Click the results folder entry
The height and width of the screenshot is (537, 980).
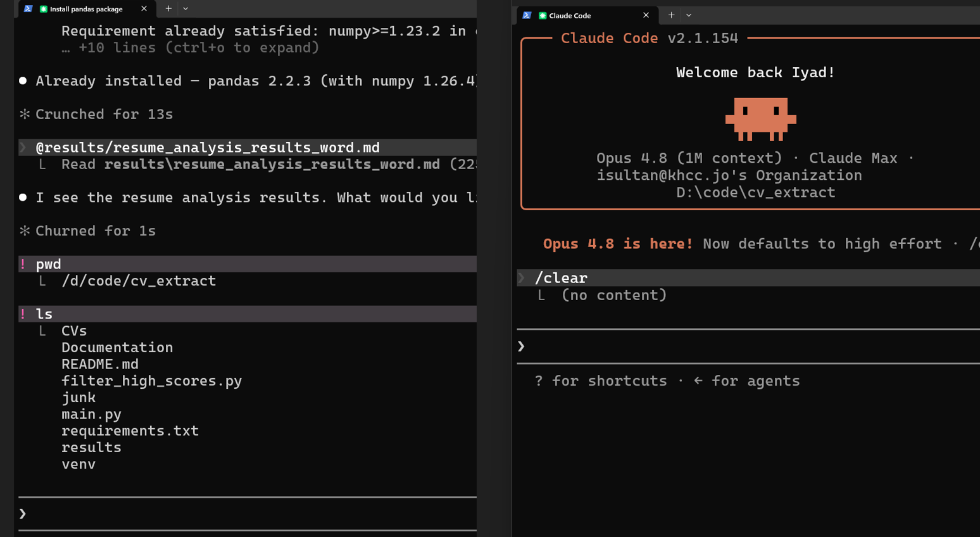click(91, 447)
